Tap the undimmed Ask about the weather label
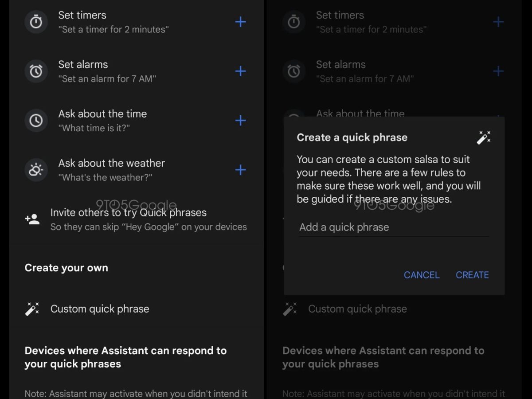 click(111, 163)
